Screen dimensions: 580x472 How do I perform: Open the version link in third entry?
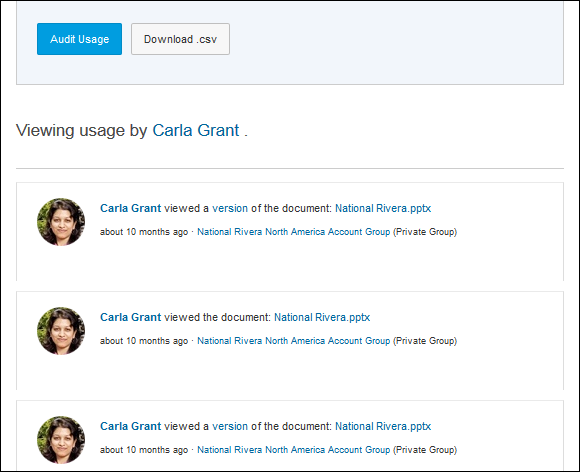230,426
